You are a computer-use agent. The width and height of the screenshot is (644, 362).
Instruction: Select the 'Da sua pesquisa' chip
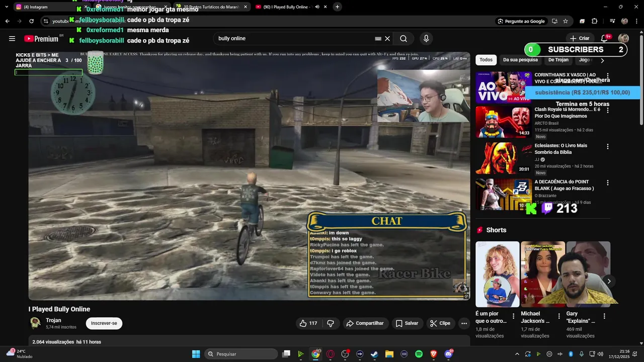click(521, 60)
